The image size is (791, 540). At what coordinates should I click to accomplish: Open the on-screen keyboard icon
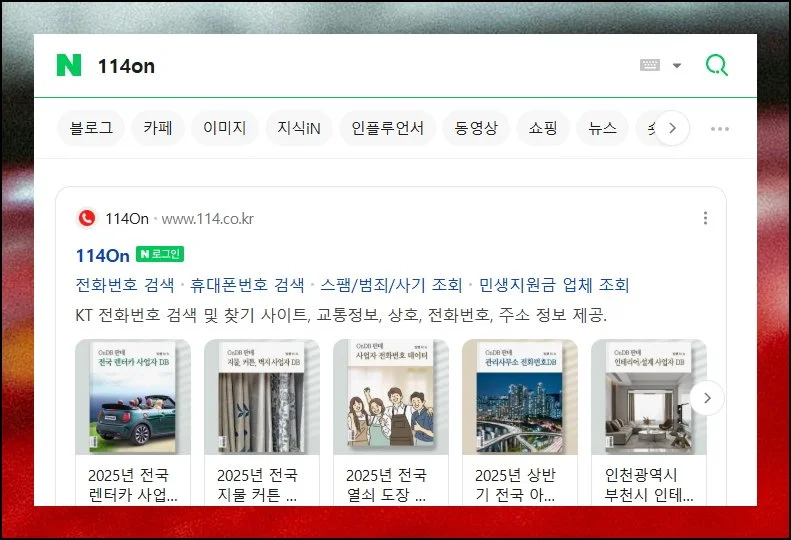650,65
